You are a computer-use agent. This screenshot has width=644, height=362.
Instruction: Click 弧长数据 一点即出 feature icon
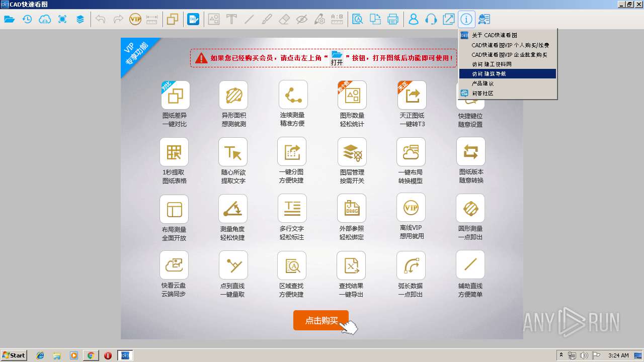(411, 265)
